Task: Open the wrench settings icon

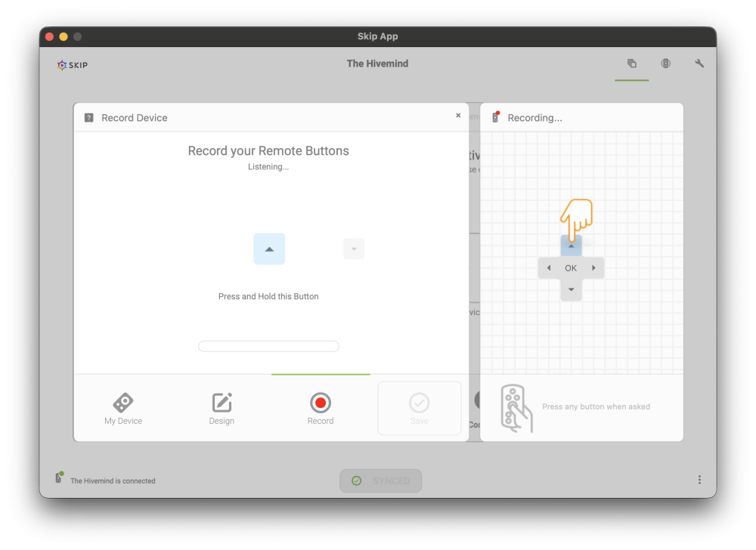Action: tap(699, 63)
